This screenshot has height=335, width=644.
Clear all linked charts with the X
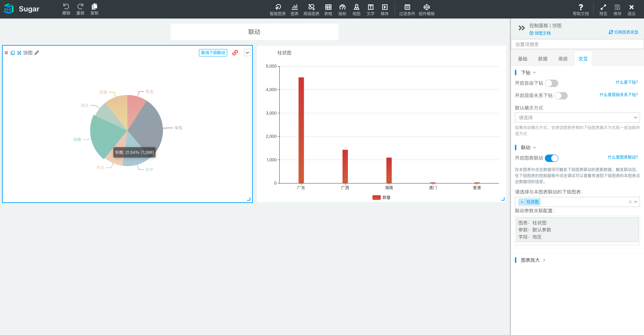point(630,202)
